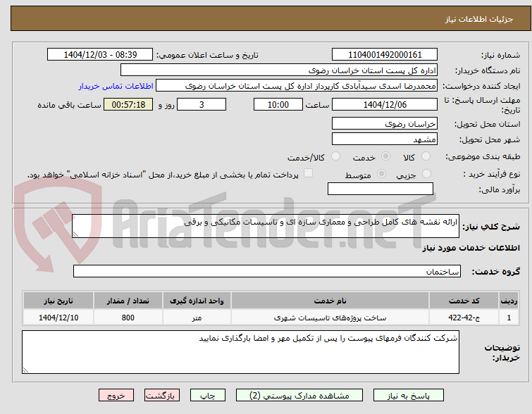The image size is (532, 414).
Task: Click the 'نوع فرآیند خرید :' label
Action: tap(492, 175)
